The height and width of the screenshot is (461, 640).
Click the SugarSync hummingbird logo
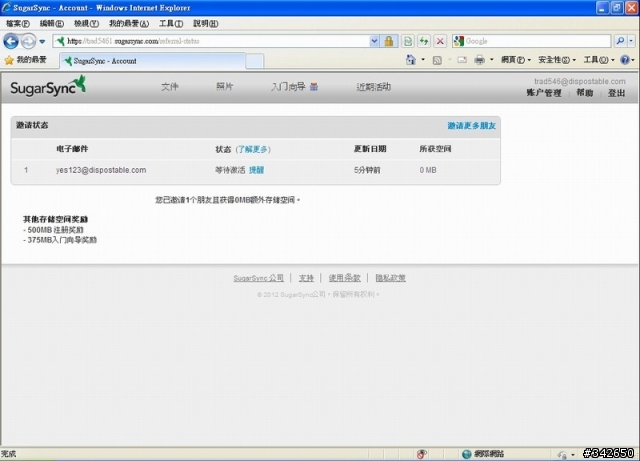pyautogui.click(x=48, y=86)
